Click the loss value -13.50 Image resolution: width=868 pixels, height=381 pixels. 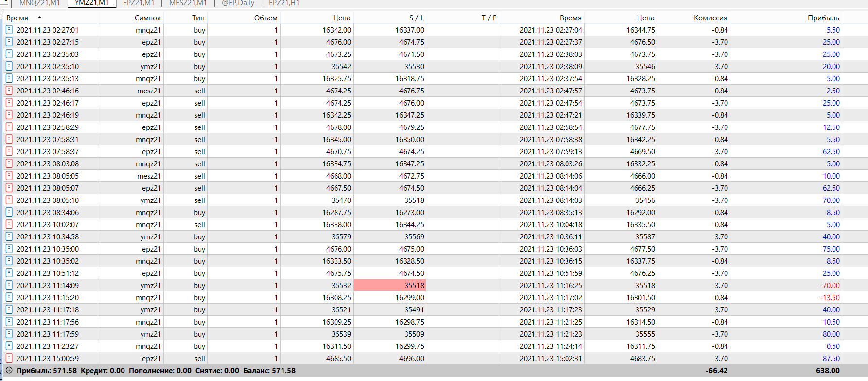pos(830,298)
